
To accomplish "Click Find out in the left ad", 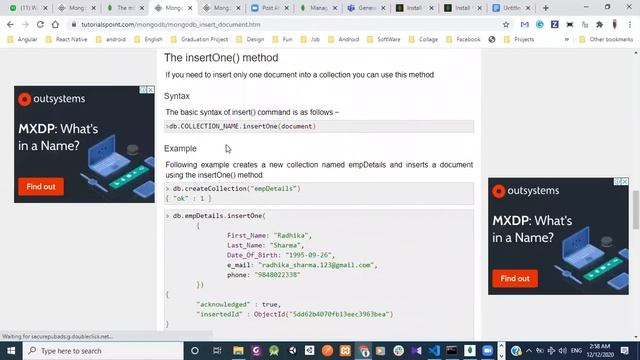I will coord(41,187).
